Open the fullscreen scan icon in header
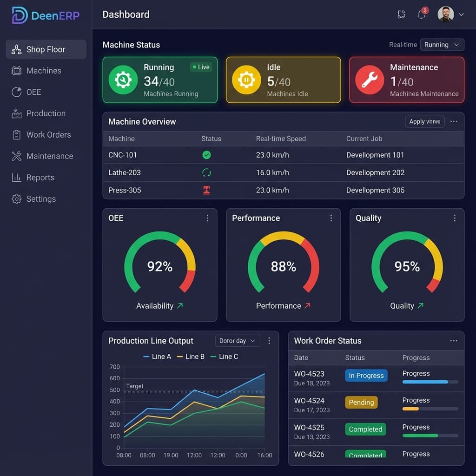 (401, 14)
